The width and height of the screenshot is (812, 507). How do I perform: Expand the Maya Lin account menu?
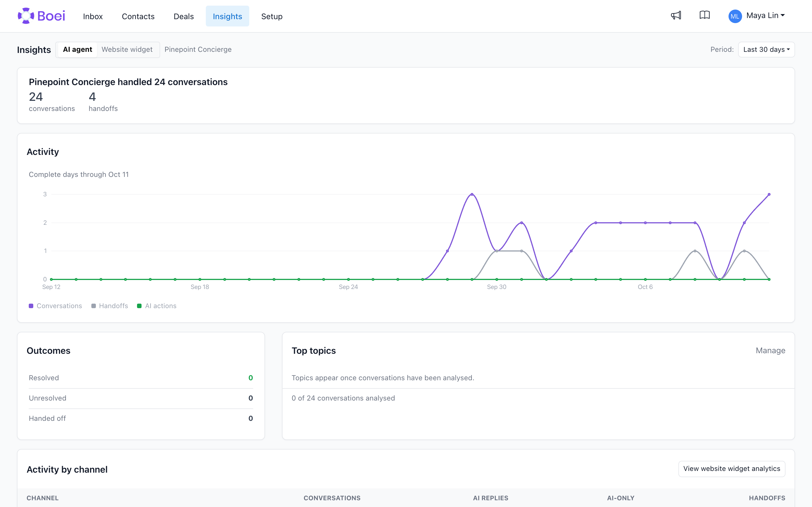click(x=765, y=15)
